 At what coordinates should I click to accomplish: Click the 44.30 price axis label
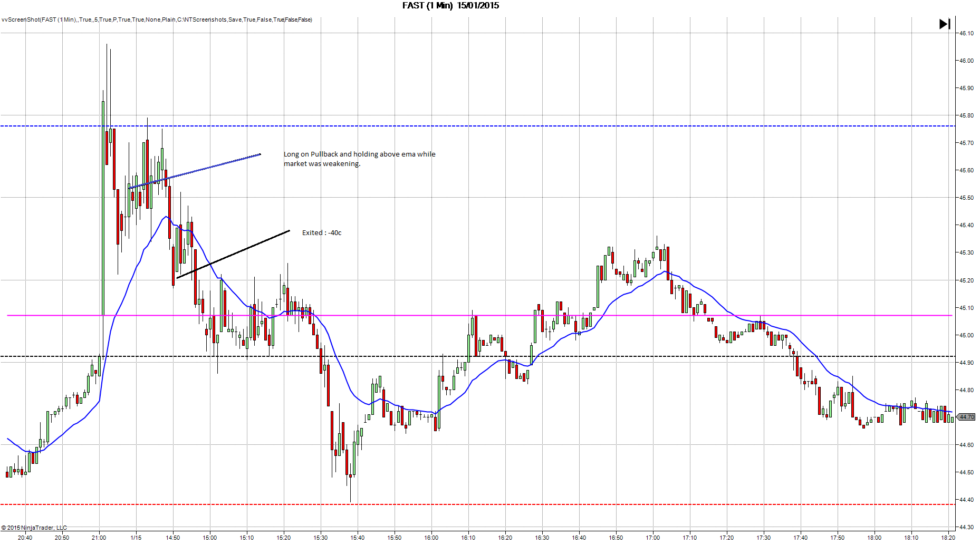(966, 527)
